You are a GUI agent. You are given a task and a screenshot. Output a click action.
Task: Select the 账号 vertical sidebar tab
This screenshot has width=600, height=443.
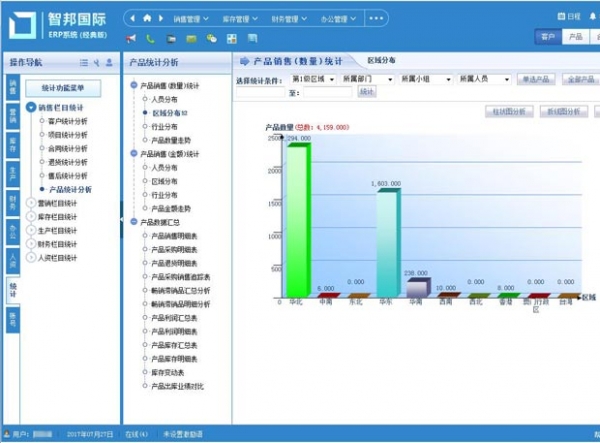(13, 319)
